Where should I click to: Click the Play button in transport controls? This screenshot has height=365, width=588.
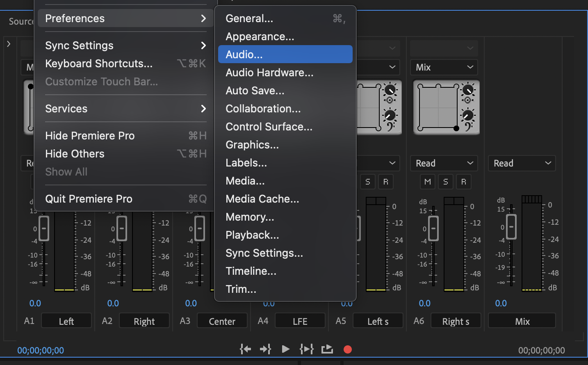click(x=286, y=349)
